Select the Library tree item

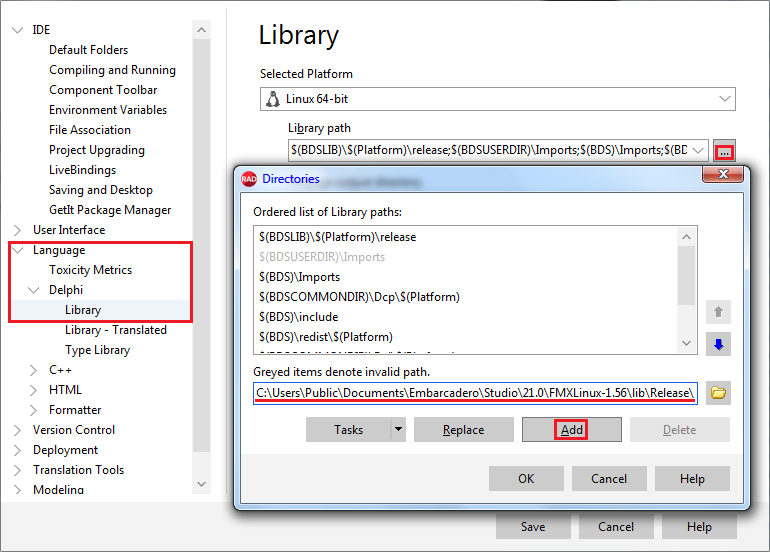click(83, 310)
